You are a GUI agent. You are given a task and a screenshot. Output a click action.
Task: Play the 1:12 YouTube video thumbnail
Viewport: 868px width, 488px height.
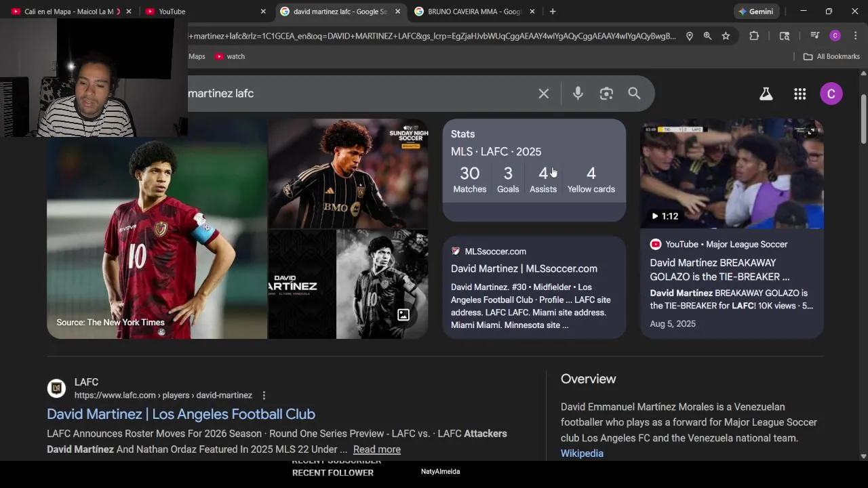pyautogui.click(x=732, y=174)
